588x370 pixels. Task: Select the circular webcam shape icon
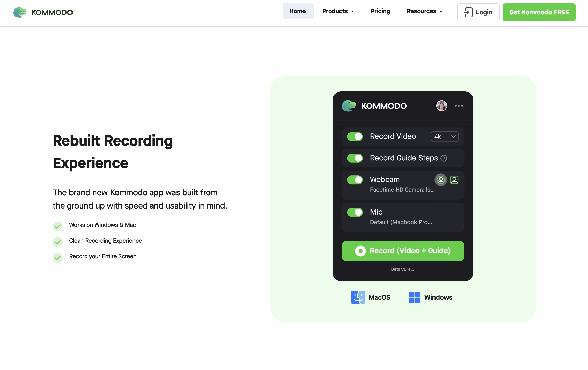[440, 180]
